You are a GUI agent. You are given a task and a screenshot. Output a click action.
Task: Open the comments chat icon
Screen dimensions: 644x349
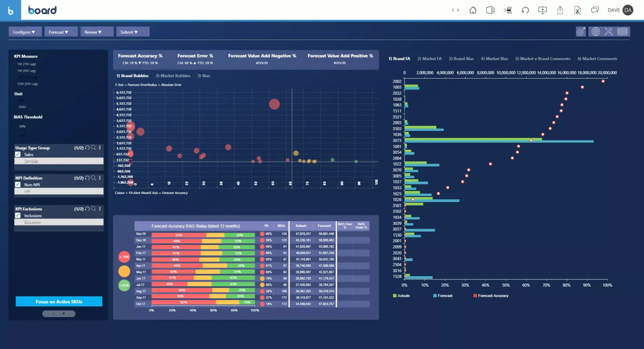[594, 10]
